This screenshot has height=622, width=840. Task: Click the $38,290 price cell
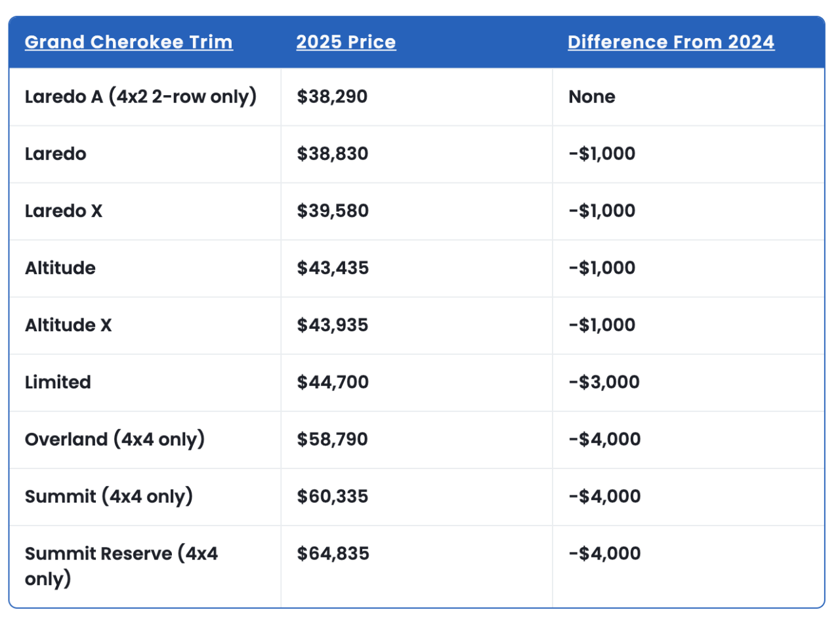(x=332, y=97)
